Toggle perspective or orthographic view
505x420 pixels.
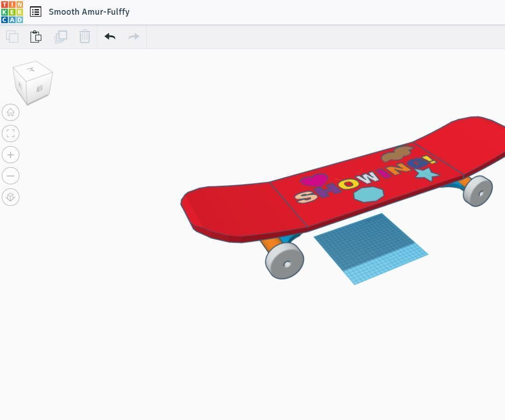[x=11, y=197]
